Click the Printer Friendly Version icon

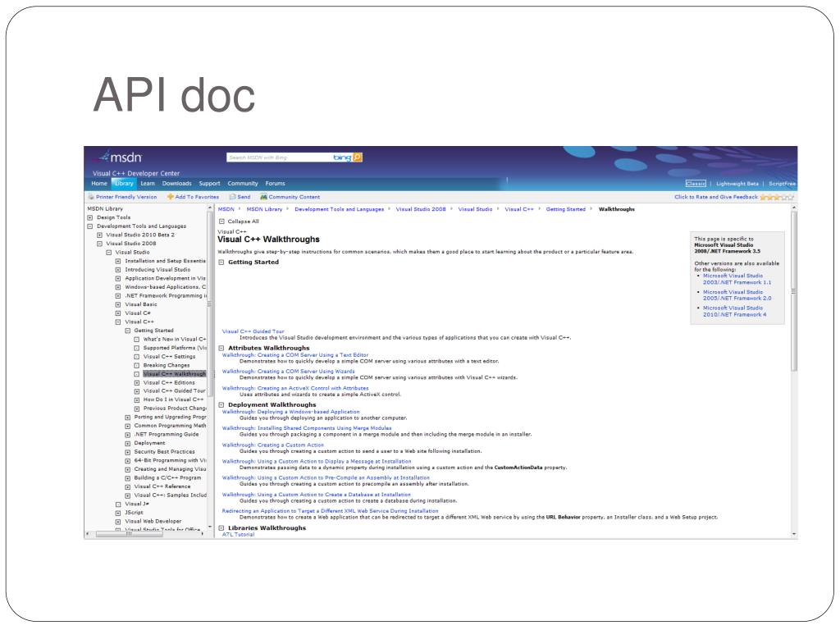(x=91, y=197)
